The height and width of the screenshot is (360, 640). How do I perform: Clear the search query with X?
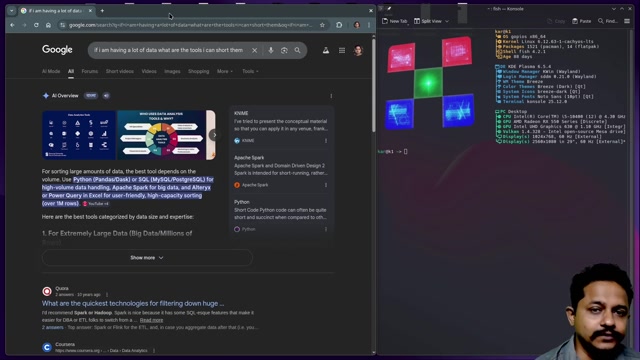click(254, 50)
